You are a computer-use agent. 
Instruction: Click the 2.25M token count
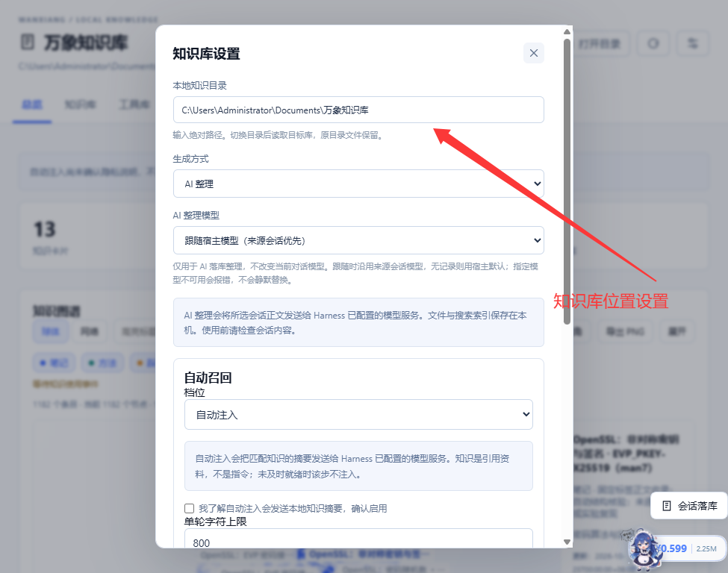point(706,549)
